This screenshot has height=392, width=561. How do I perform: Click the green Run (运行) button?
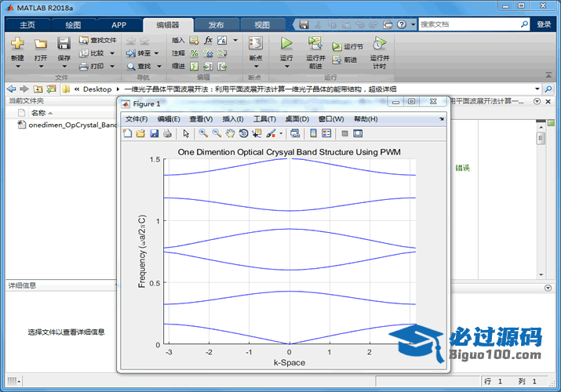[x=286, y=44]
